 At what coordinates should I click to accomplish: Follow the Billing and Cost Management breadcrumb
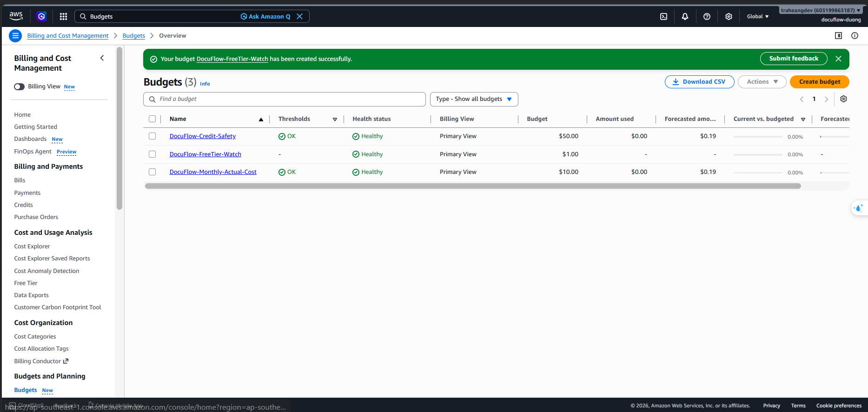point(68,36)
